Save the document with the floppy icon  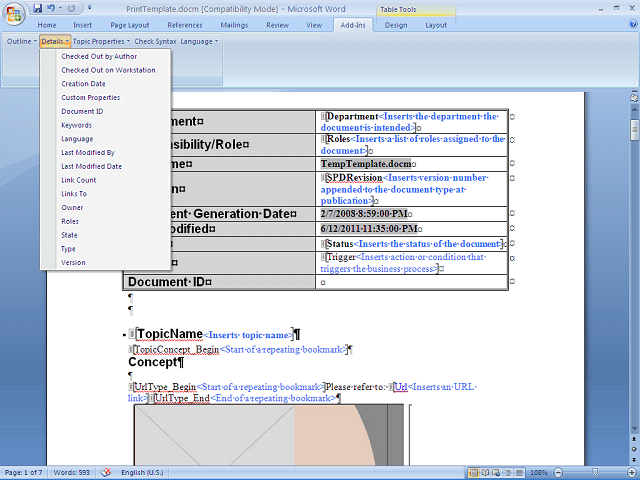coord(38,8)
